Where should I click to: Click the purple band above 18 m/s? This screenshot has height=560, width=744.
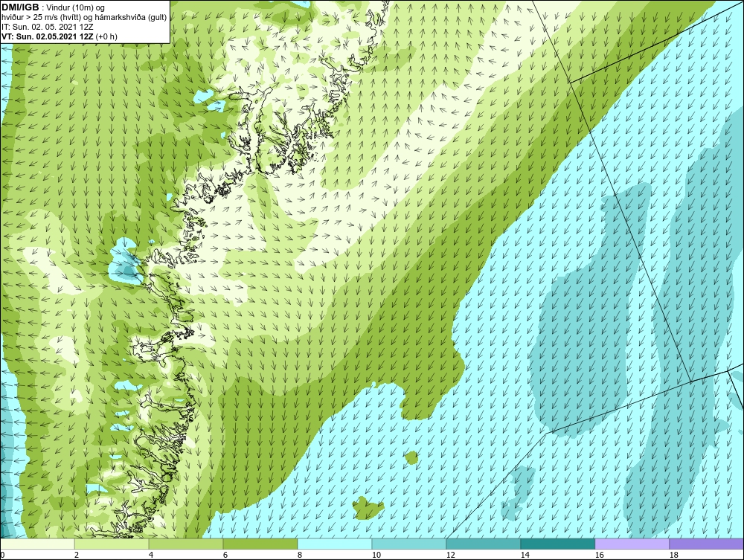[707, 544]
